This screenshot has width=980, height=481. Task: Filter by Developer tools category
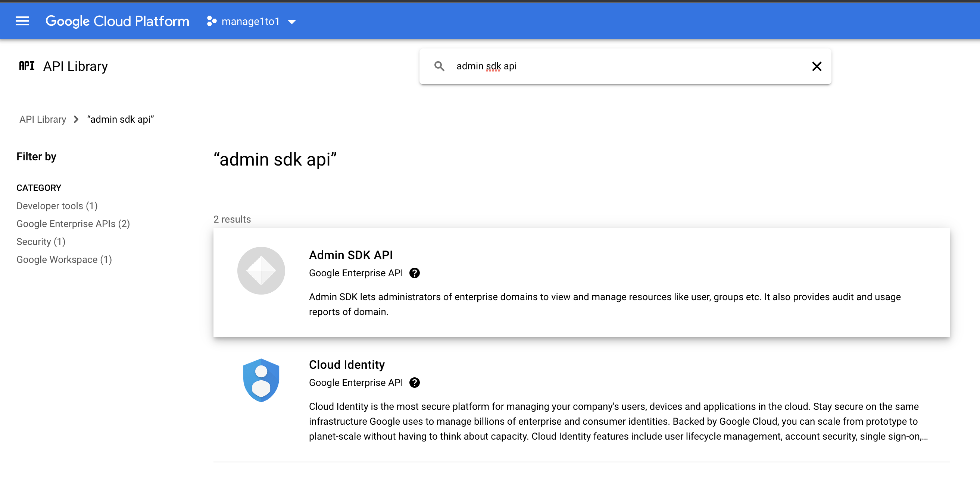57,206
